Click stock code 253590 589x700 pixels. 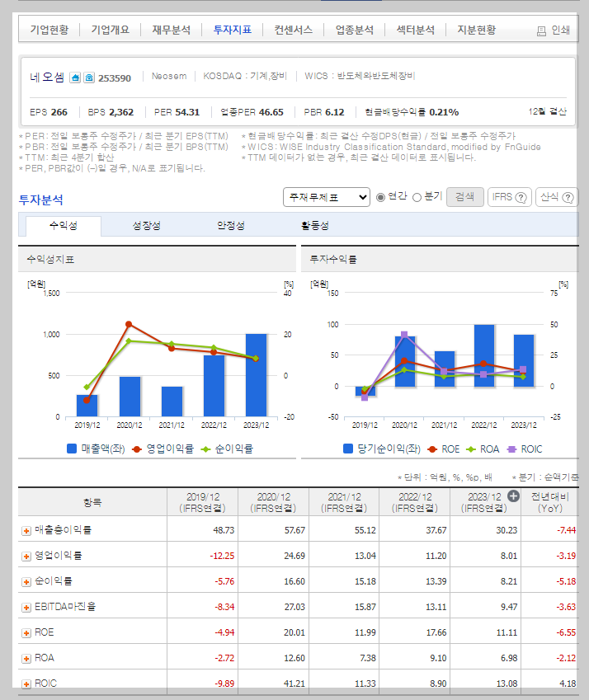tap(115, 78)
